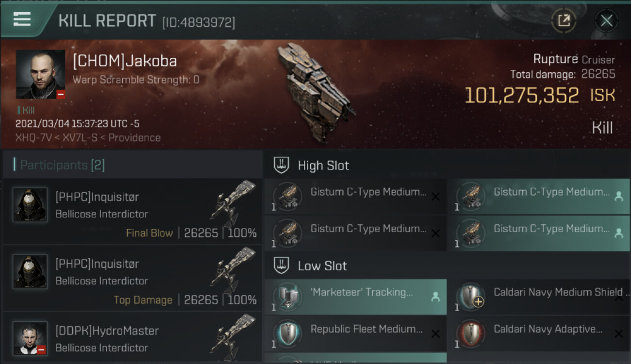Click [DDPK]HydroMaster participant name
Screen dimensions: 631x364
pos(107,331)
